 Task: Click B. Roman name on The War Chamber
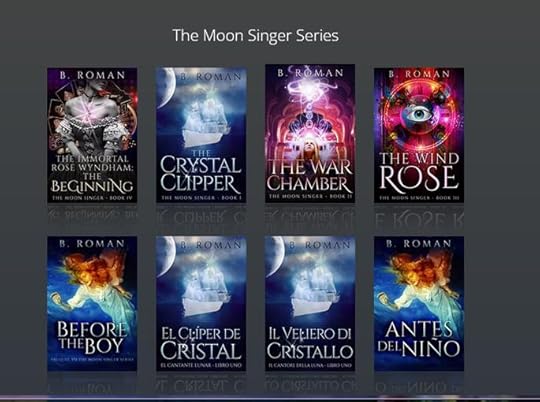310,73
